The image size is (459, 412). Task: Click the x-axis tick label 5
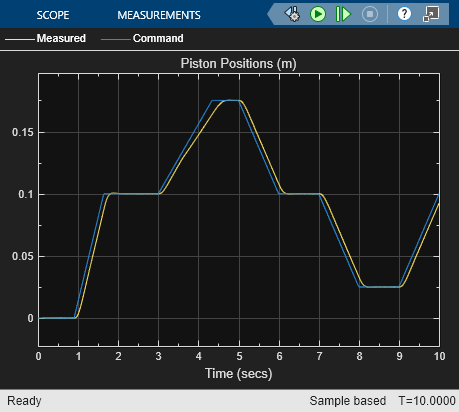(239, 356)
